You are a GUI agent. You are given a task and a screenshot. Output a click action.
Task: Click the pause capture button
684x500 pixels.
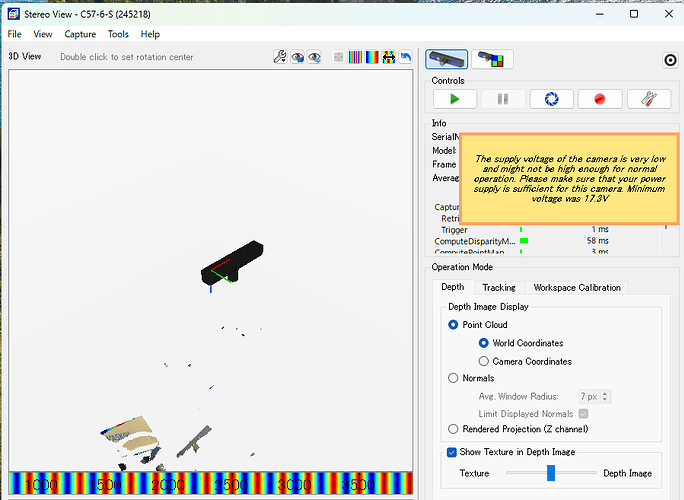pos(503,99)
